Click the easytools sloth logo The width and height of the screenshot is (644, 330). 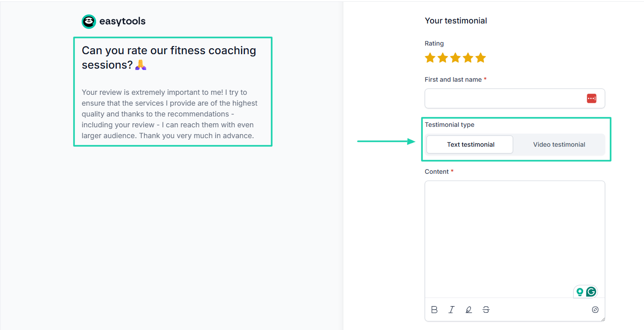(x=89, y=21)
